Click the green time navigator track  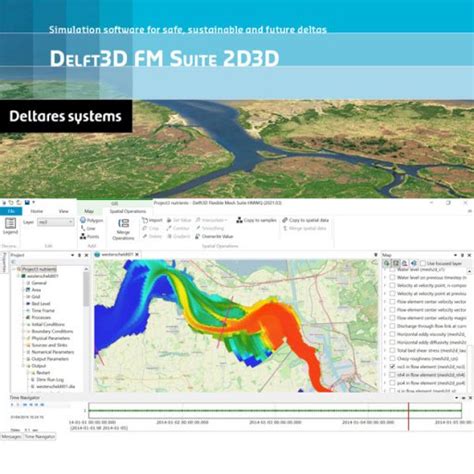[275, 410]
